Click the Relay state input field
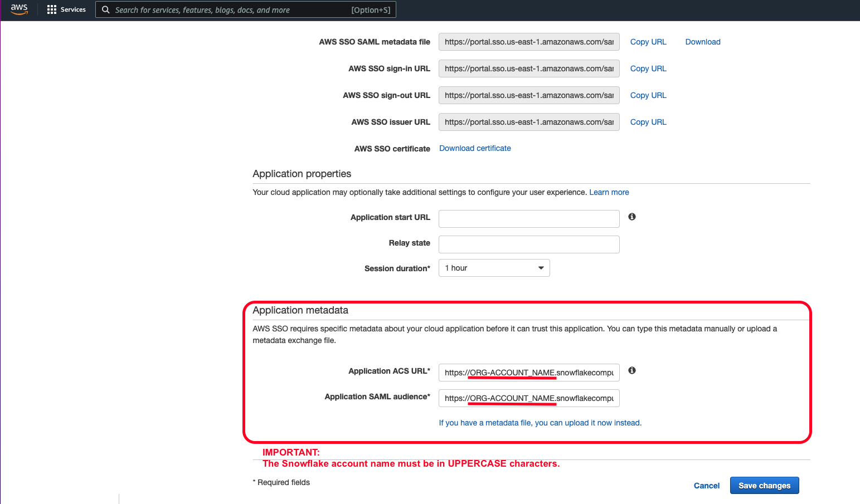This screenshot has width=860, height=504. tap(528, 244)
